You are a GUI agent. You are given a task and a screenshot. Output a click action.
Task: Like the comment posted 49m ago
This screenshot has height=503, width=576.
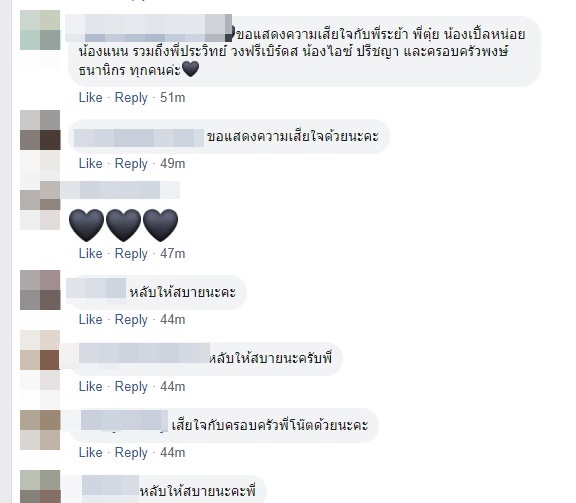click(x=90, y=164)
